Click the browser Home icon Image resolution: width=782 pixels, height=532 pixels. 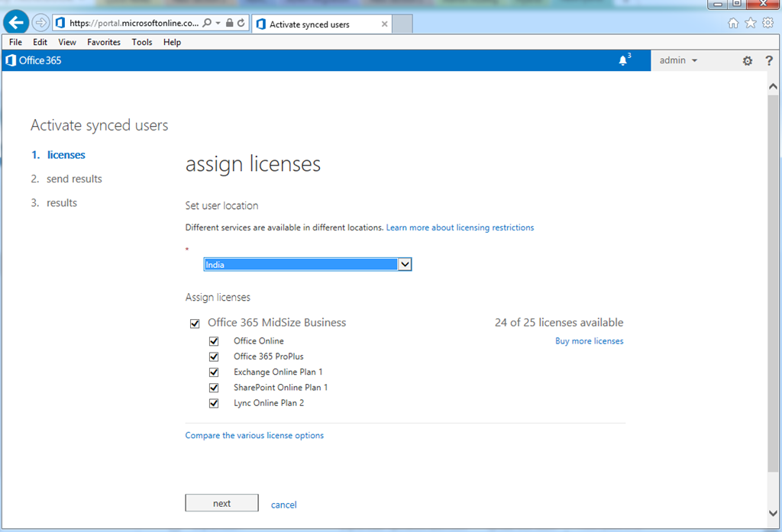click(x=732, y=23)
